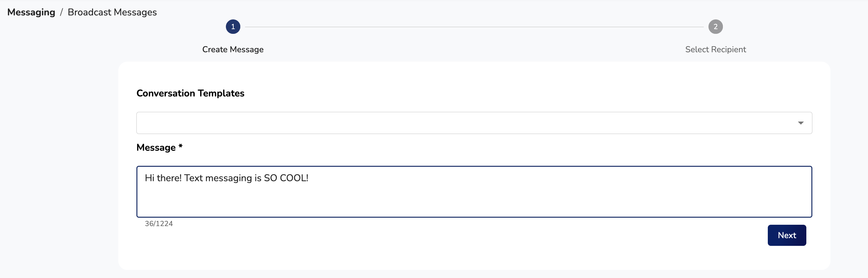Open the Broadcast Messages breadcrumb
The image size is (868, 278).
pos(112,12)
